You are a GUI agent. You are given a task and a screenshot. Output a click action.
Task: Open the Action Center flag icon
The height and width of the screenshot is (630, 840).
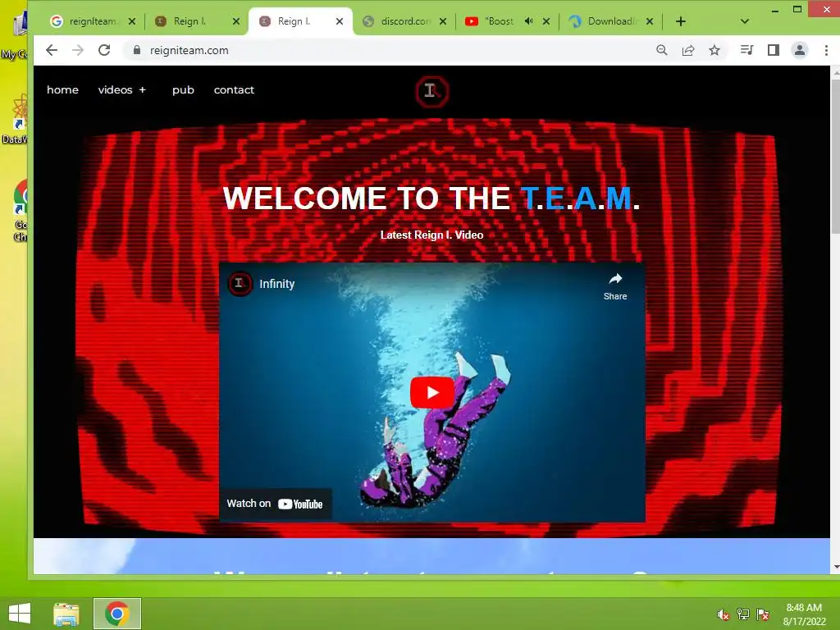tap(762, 614)
